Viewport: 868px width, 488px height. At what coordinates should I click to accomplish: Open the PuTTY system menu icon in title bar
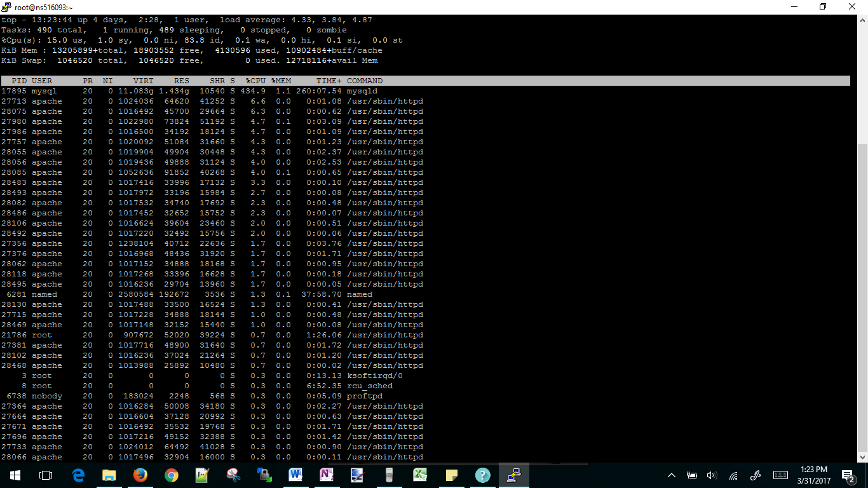(x=6, y=7)
